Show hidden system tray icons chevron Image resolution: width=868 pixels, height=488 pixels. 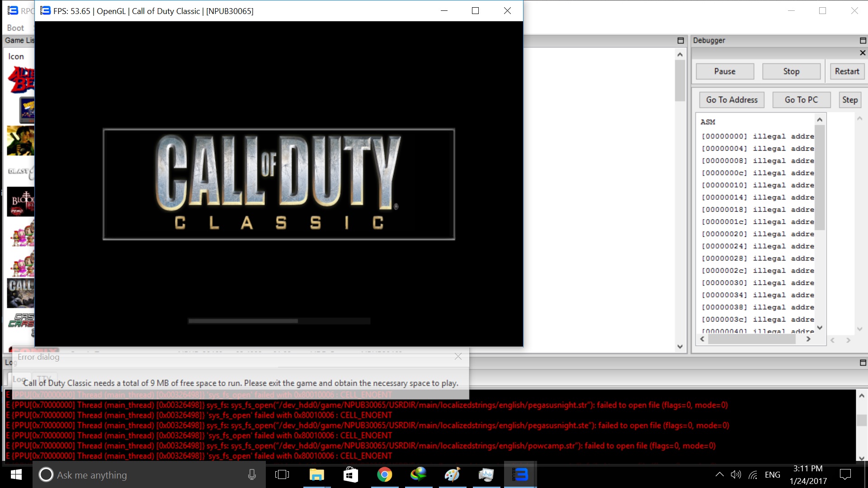719,475
